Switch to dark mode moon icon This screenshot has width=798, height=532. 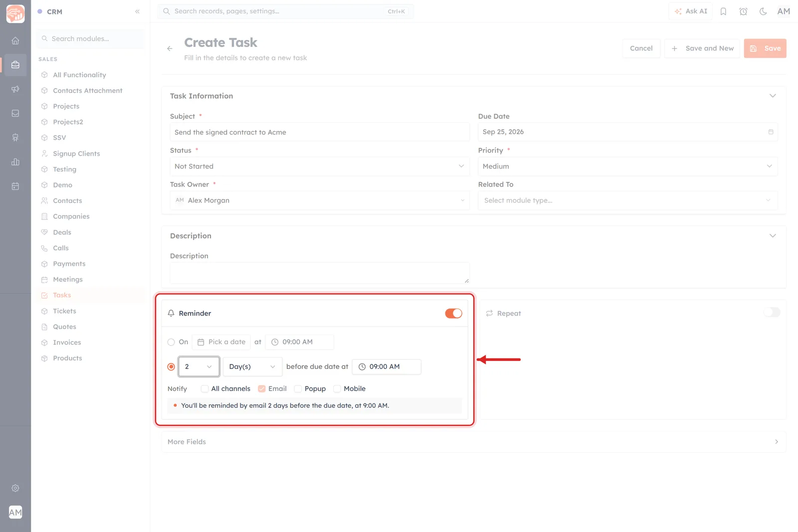(x=763, y=11)
